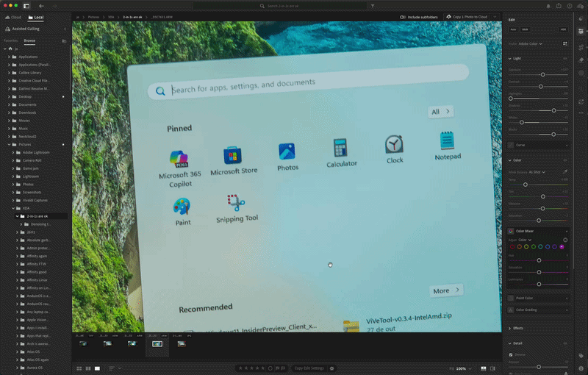Open the cloud sync status icon

point(580,6)
